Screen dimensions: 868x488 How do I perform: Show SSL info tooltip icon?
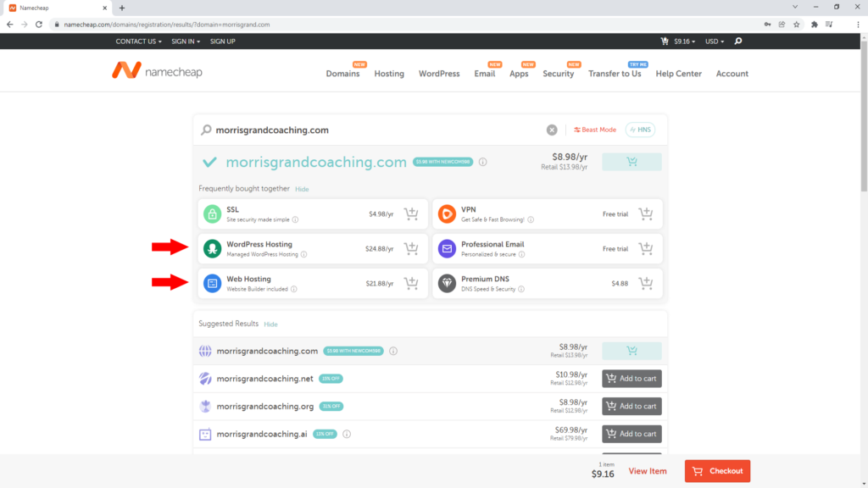point(295,219)
